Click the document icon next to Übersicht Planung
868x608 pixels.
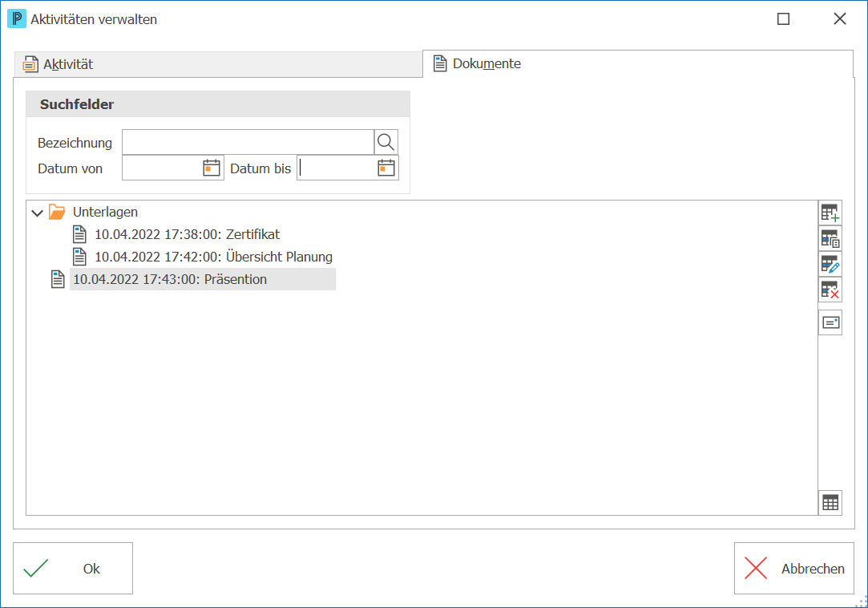click(x=79, y=257)
